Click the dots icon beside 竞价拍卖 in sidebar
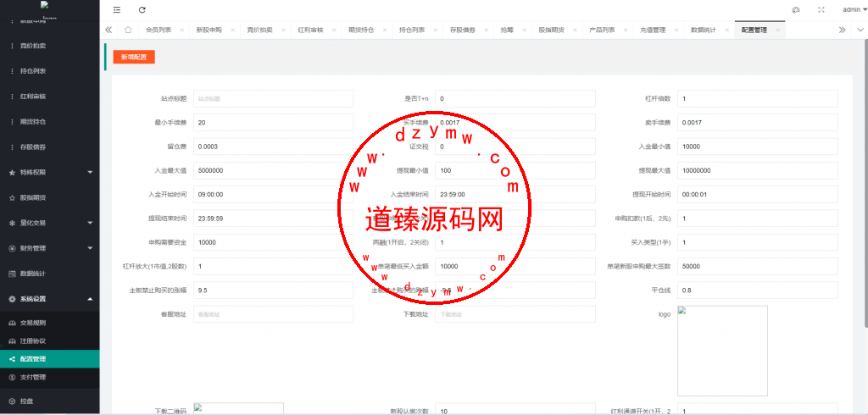The width and height of the screenshot is (868, 415). [12, 46]
